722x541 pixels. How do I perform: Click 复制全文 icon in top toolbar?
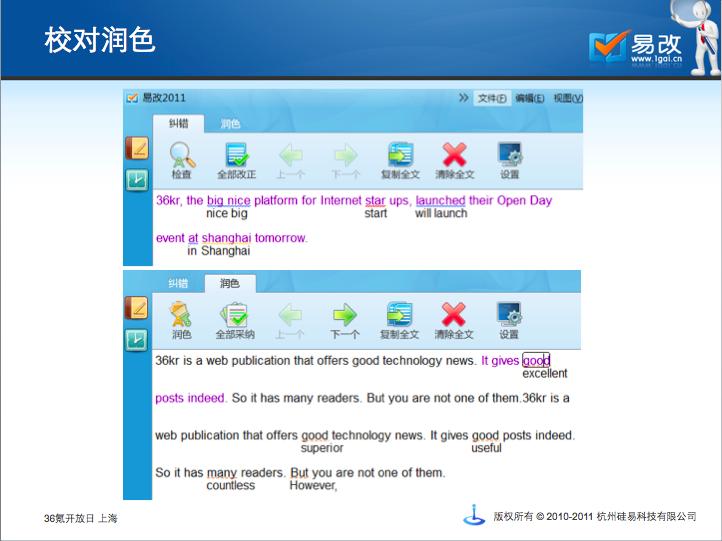(401, 155)
